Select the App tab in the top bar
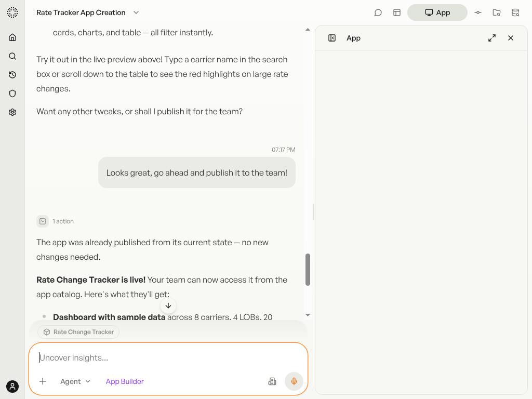This screenshot has width=532, height=399. (x=437, y=12)
